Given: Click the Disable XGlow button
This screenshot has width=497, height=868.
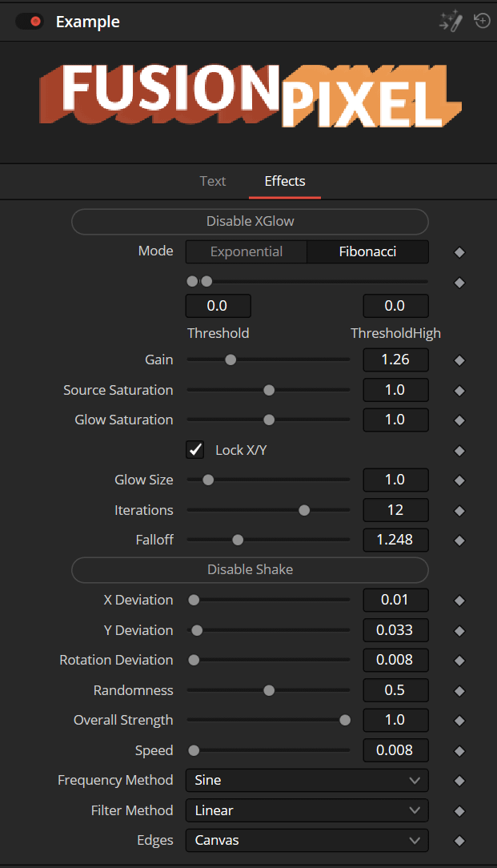Looking at the screenshot, I should tap(251, 222).
